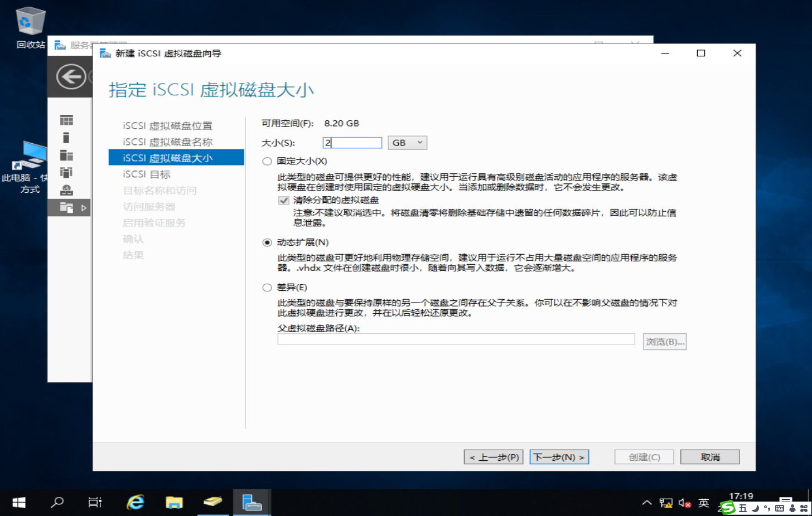This screenshot has width=812, height=516.
Task: Click the 英 input language indicator
Action: (x=704, y=503)
